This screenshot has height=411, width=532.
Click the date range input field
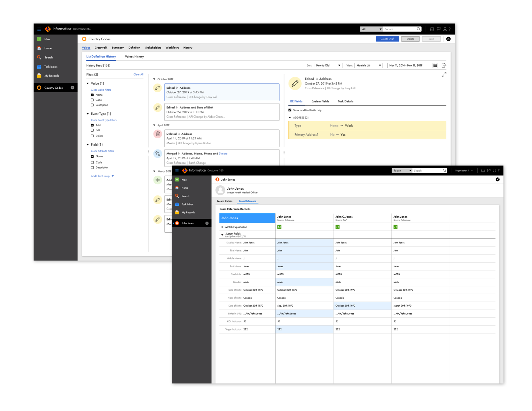410,65
